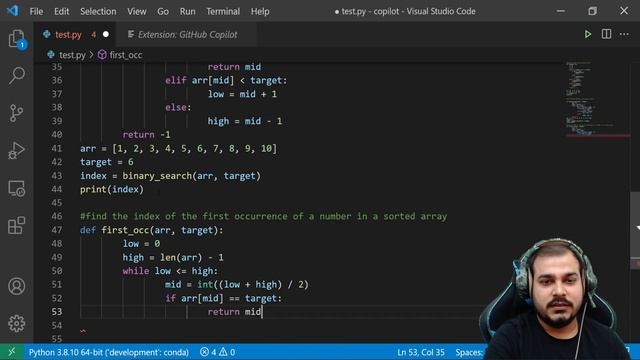Click 'index = binary_search(arr, target)' line
The height and width of the screenshot is (360, 640).
170,176
